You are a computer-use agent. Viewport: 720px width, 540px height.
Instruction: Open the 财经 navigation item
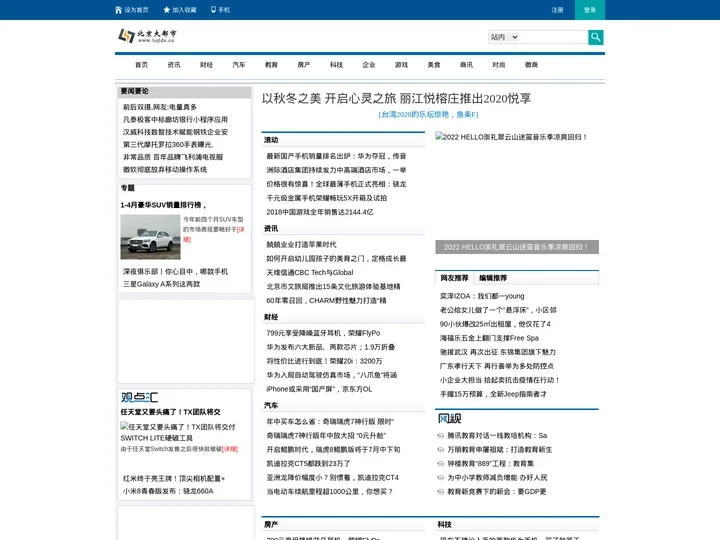[x=207, y=65]
